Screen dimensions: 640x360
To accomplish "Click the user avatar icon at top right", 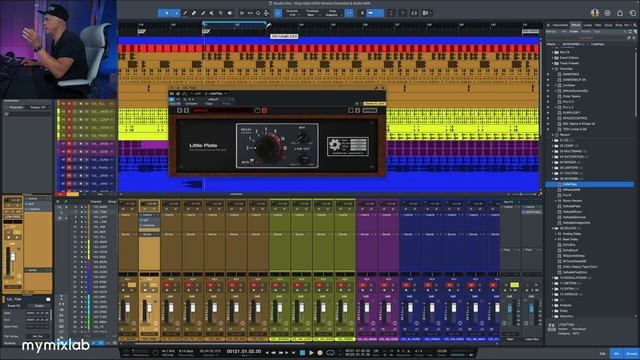I will (x=595, y=13).
